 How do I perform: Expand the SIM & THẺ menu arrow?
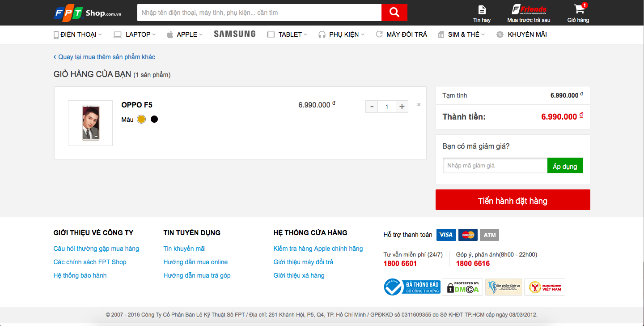tap(483, 34)
